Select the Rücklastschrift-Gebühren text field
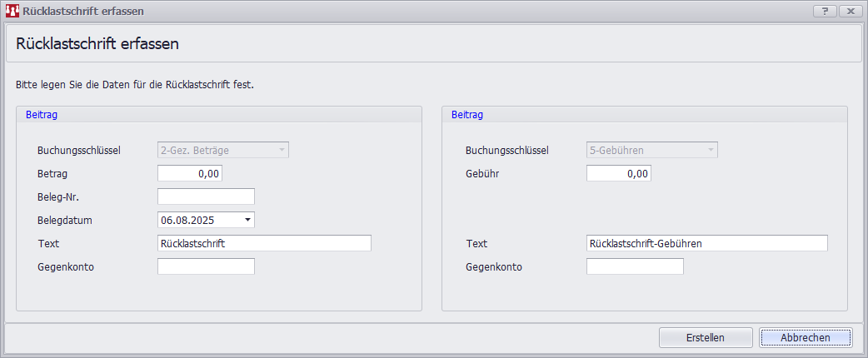This screenshot has height=358, width=868. coord(706,243)
